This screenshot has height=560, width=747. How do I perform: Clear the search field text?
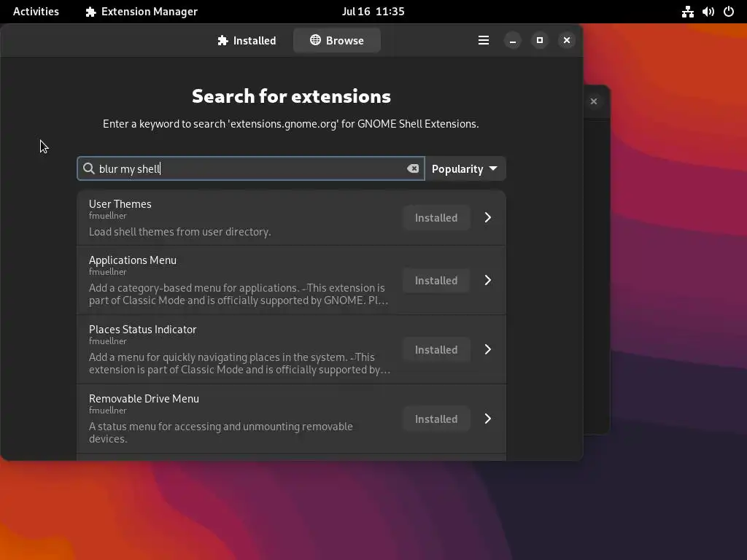(413, 168)
